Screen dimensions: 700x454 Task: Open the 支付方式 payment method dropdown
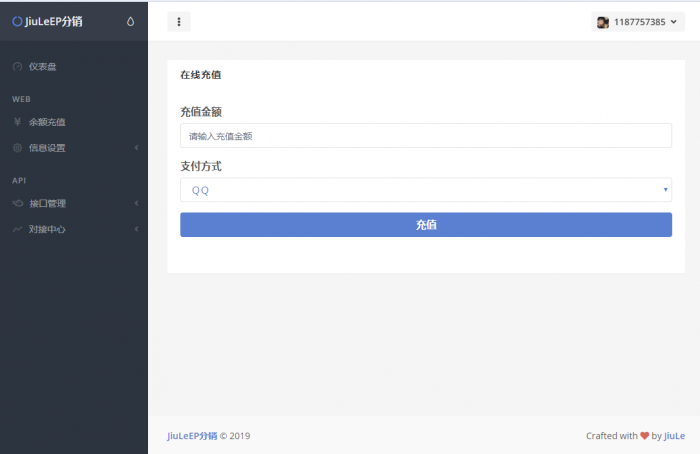[425, 190]
